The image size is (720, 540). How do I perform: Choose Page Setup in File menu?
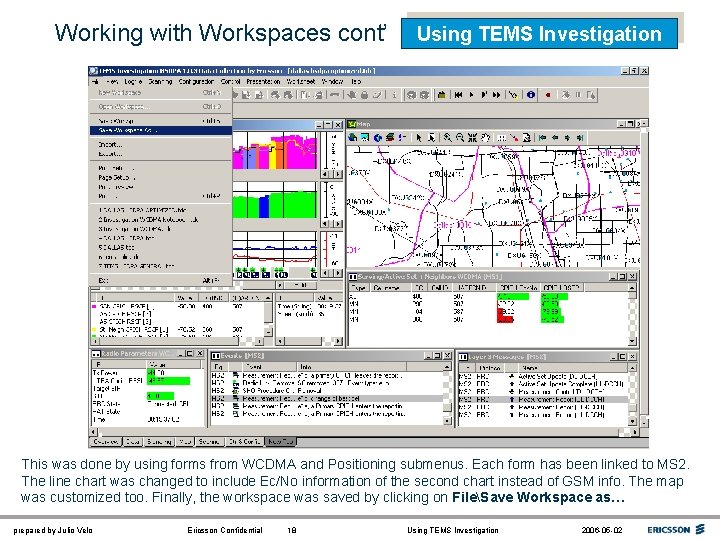pyautogui.click(x=161, y=177)
